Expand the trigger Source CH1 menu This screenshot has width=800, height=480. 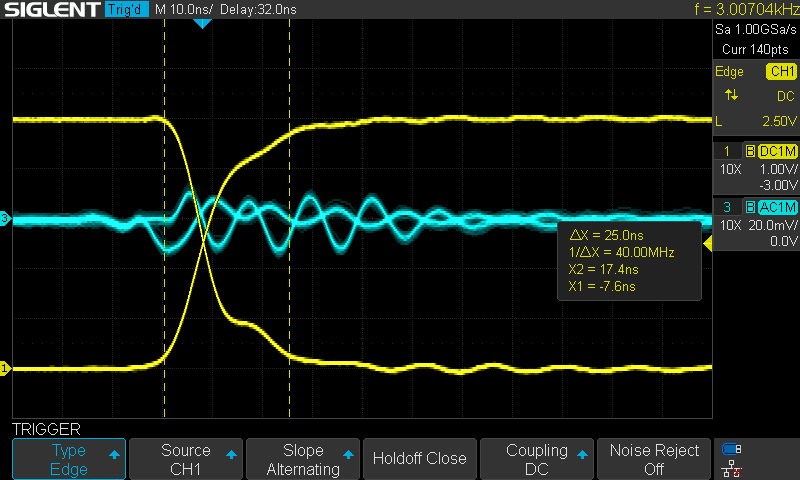[x=186, y=459]
